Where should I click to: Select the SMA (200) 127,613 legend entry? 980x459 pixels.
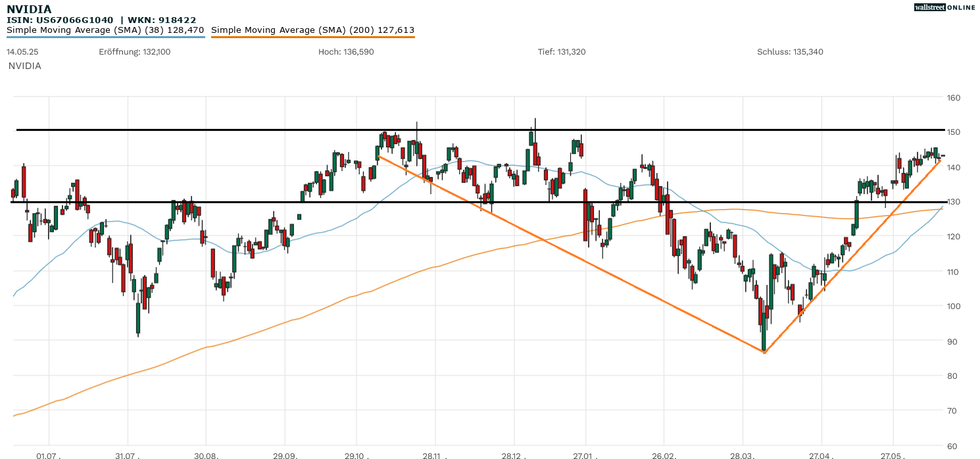click(313, 30)
